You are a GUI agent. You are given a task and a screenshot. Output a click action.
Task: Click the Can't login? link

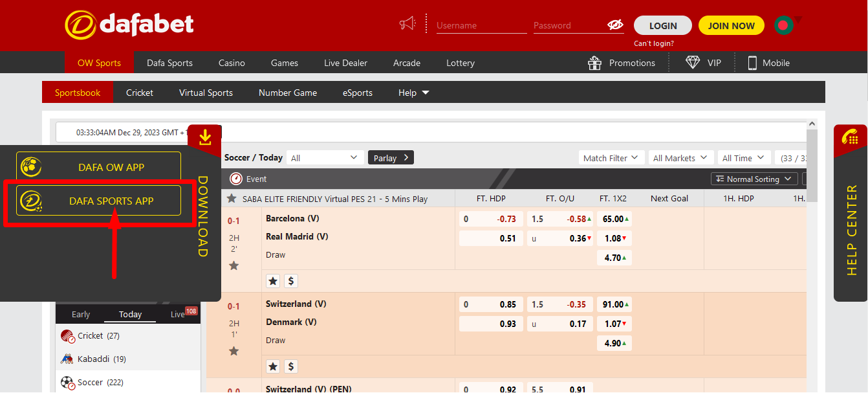pos(654,43)
